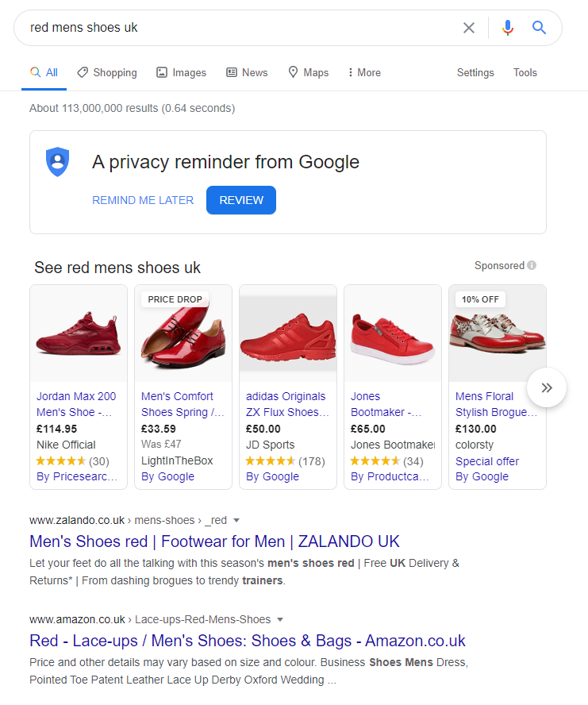Image resolution: width=588 pixels, height=705 pixels.
Task: Switch to the Images tab
Action: 182,72
